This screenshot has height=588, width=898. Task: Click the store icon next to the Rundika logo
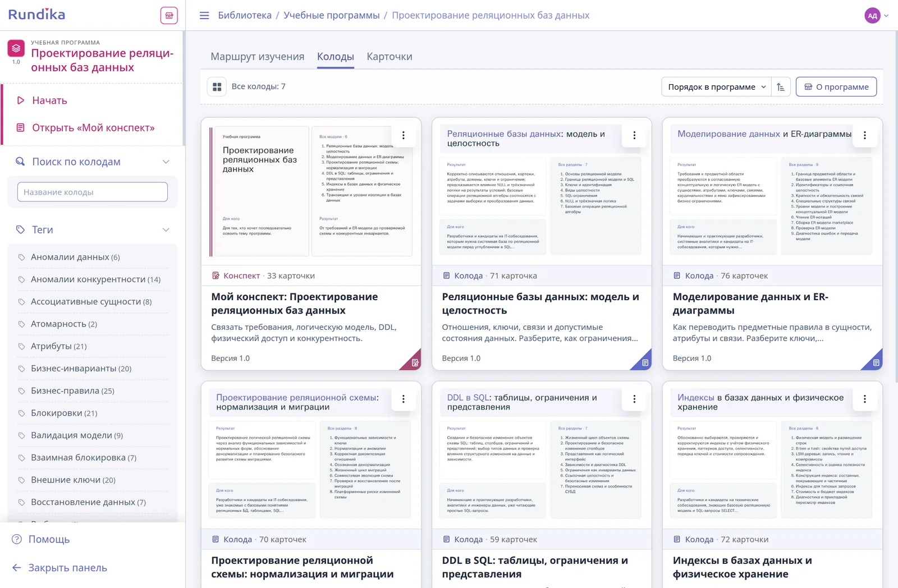click(x=169, y=15)
